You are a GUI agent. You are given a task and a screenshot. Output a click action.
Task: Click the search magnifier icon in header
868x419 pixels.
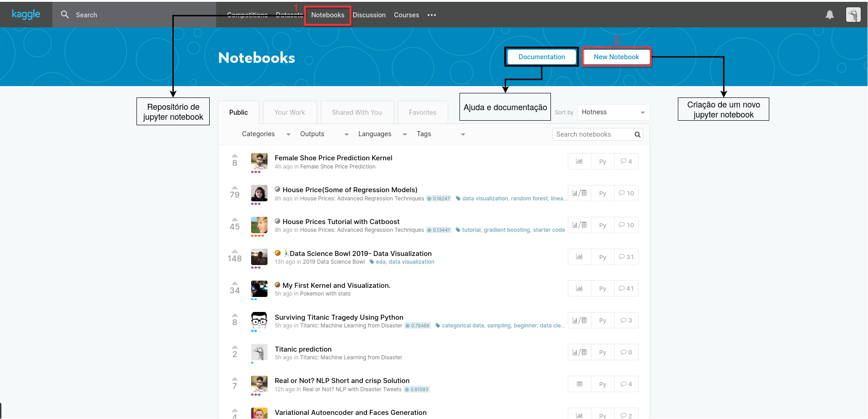tap(65, 15)
